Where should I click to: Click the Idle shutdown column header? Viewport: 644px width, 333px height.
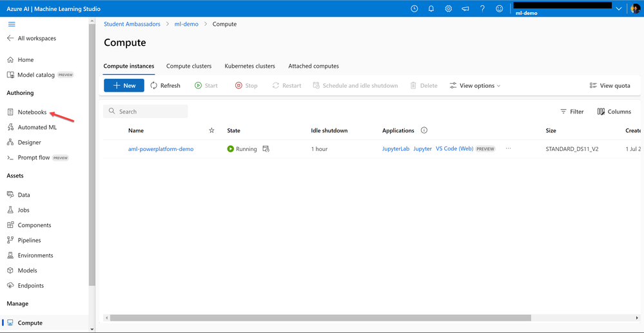[x=329, y=130]
